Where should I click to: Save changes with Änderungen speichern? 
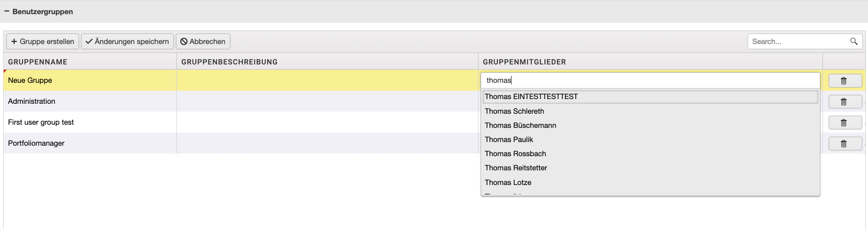click(x=127, y=41)
